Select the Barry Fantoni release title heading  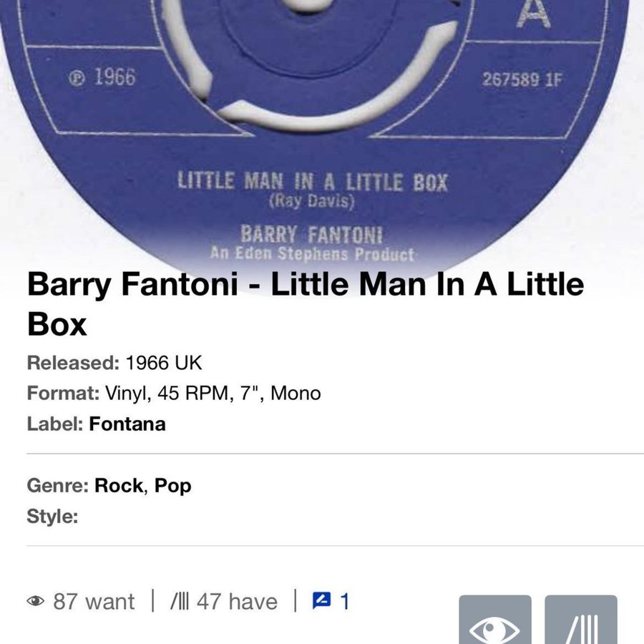(x=306, y=304)
